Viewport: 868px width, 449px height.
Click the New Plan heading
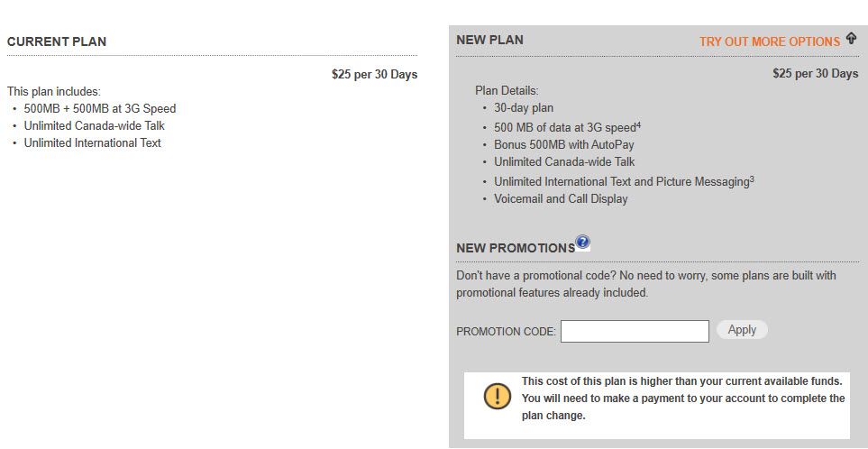click(489, 40)
